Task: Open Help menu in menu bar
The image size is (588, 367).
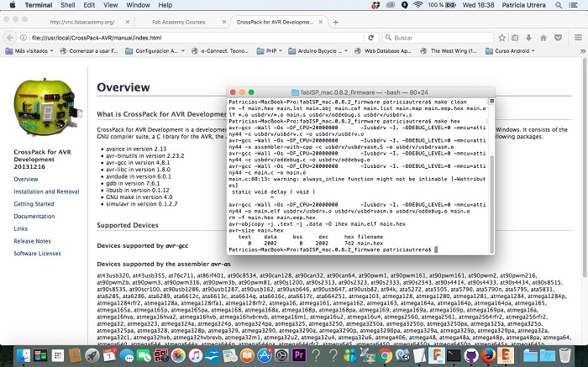Action: tap(165, 5)
